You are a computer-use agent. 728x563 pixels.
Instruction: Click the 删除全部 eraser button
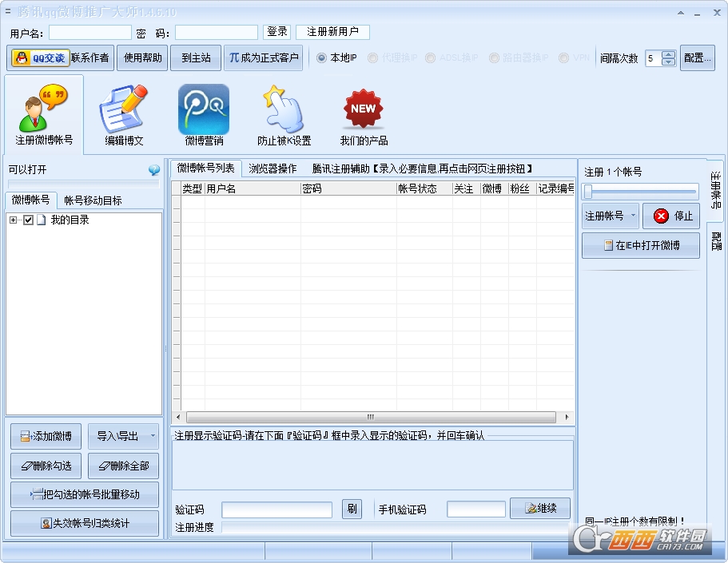[124, 466]
